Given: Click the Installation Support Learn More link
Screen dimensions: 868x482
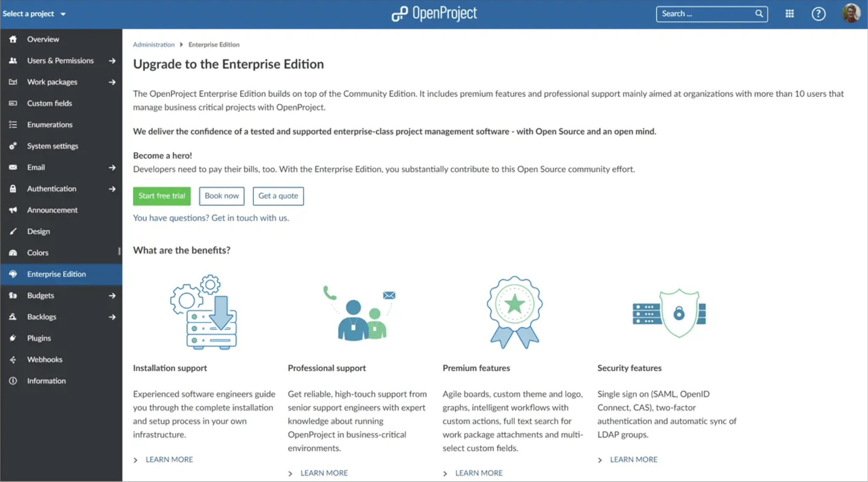Looking at the screenshot, I should pos(169,459).
